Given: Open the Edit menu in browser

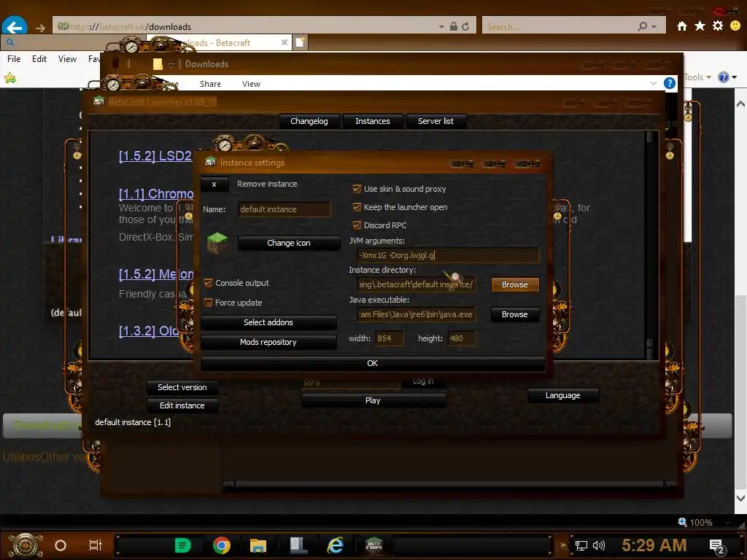Looking at the screenshot, I should tap(39, 58).
